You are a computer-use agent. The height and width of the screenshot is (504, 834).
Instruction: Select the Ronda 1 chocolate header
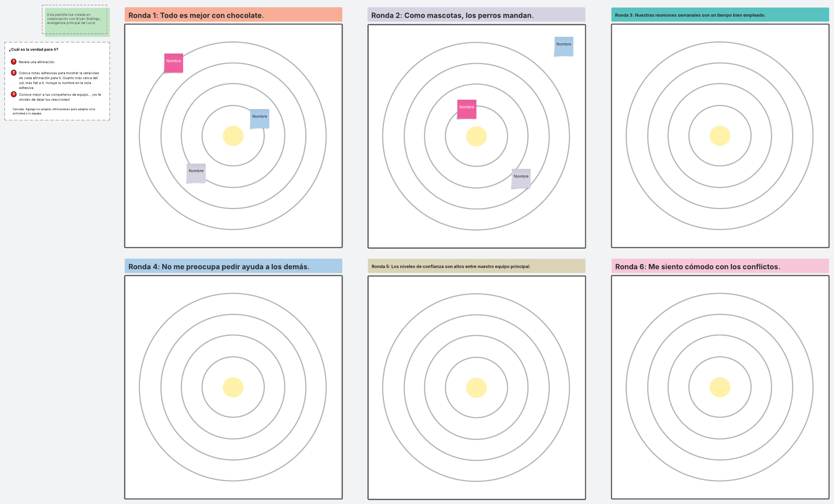(233, 15)
